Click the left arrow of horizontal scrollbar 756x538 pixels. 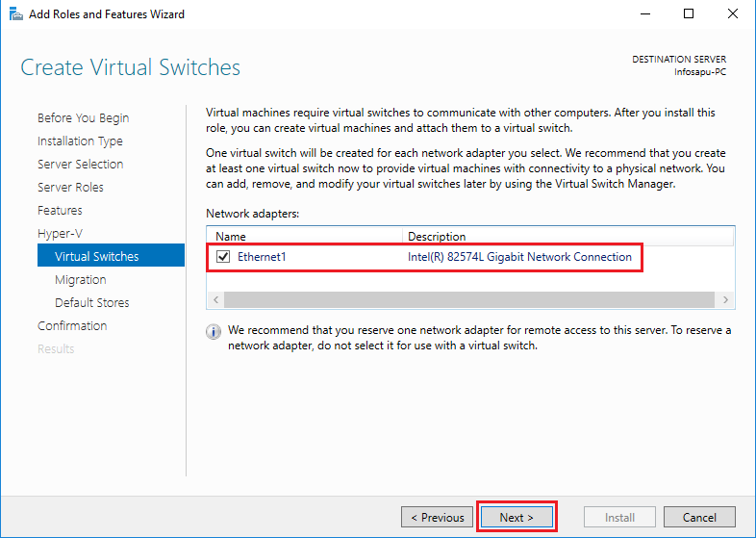tap(215, 299)
